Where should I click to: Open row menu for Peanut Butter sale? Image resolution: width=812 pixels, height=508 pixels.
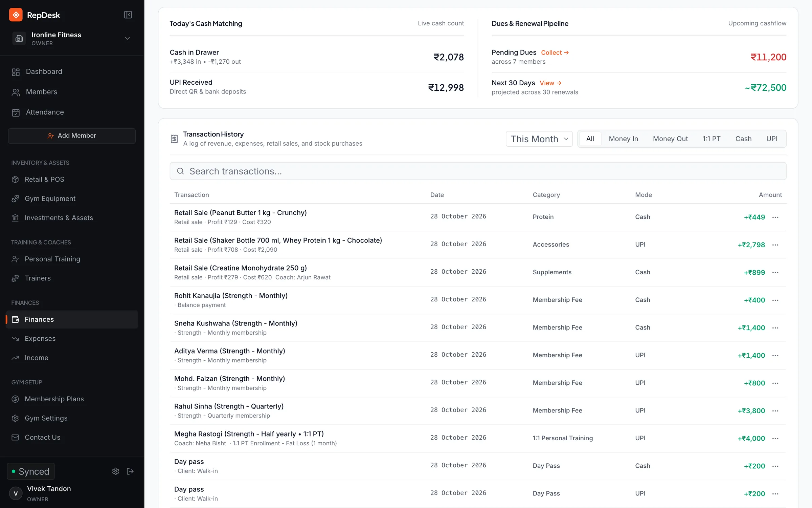click(775, 217)
